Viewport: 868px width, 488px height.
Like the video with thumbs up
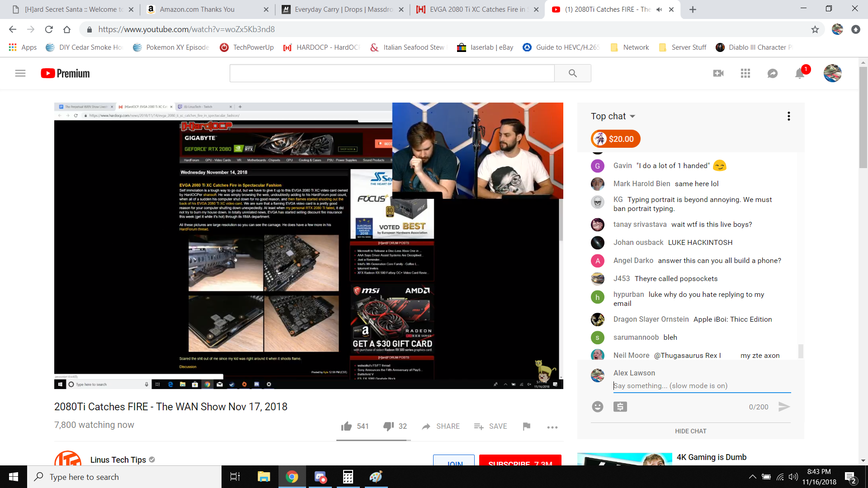(x=347, y=426)
